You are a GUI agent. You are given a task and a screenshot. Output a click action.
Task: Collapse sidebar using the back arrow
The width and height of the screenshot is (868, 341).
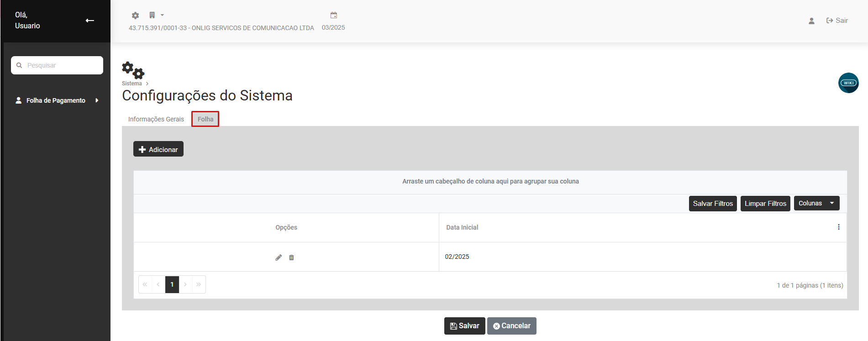(x=90, y=21)
